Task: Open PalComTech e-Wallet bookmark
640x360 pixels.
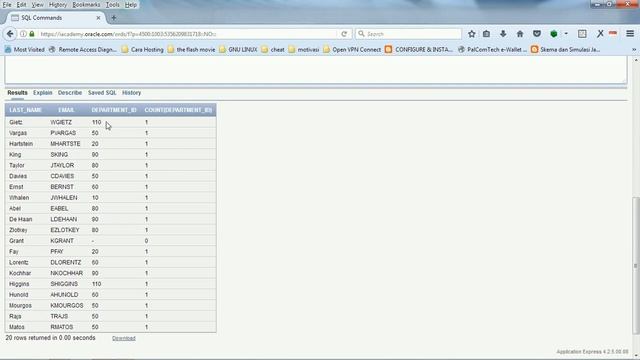Action: click(x=492, y=49)
